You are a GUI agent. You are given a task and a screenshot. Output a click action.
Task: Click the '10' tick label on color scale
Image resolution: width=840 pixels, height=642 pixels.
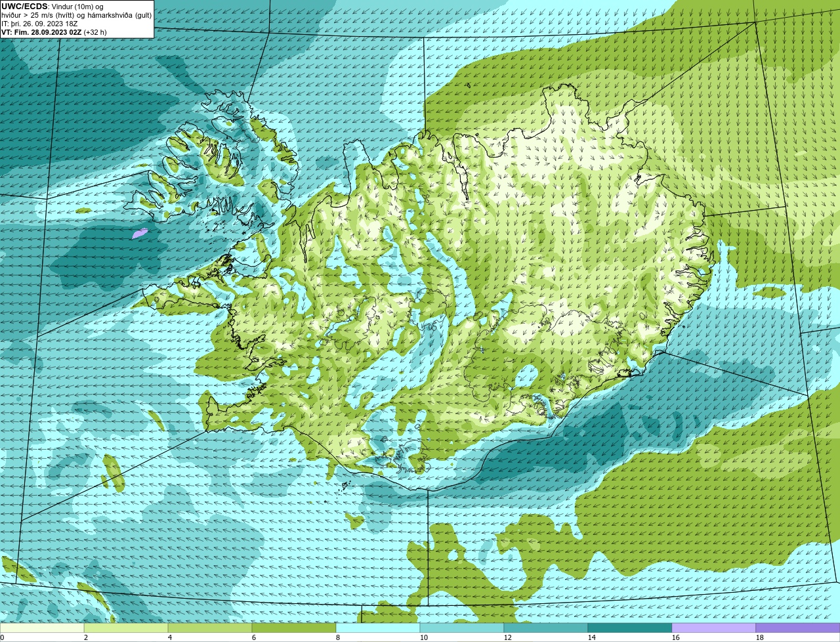[x=424, y=637]
